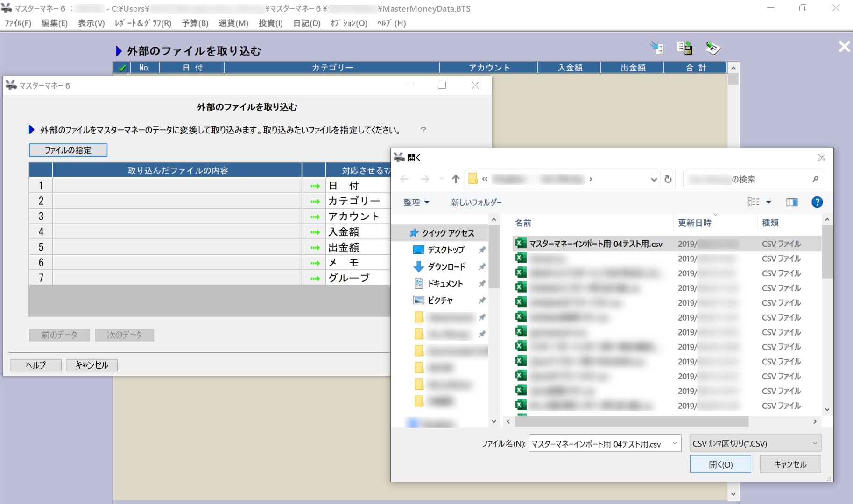Go back in the 開く dialog
The width and height of the screenshot is (853, 504).
coord(404,179)
